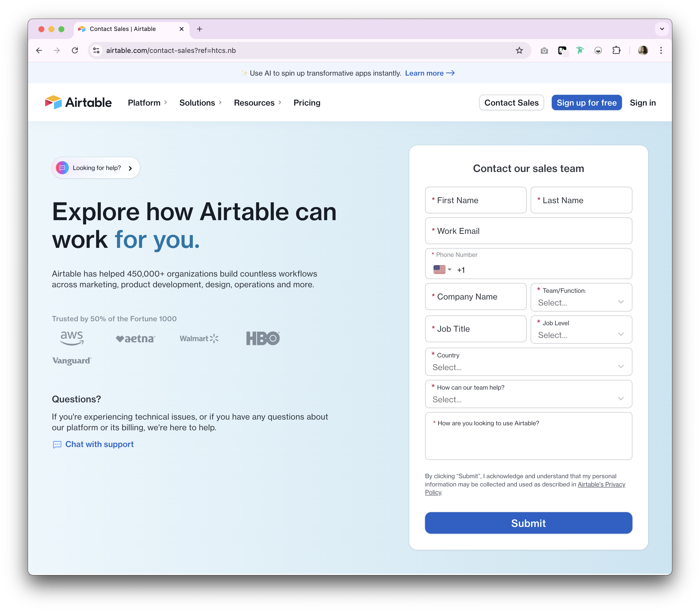
Task: Open the phone country flag selector
Action: pyautogui.click(x=442, y=270)
